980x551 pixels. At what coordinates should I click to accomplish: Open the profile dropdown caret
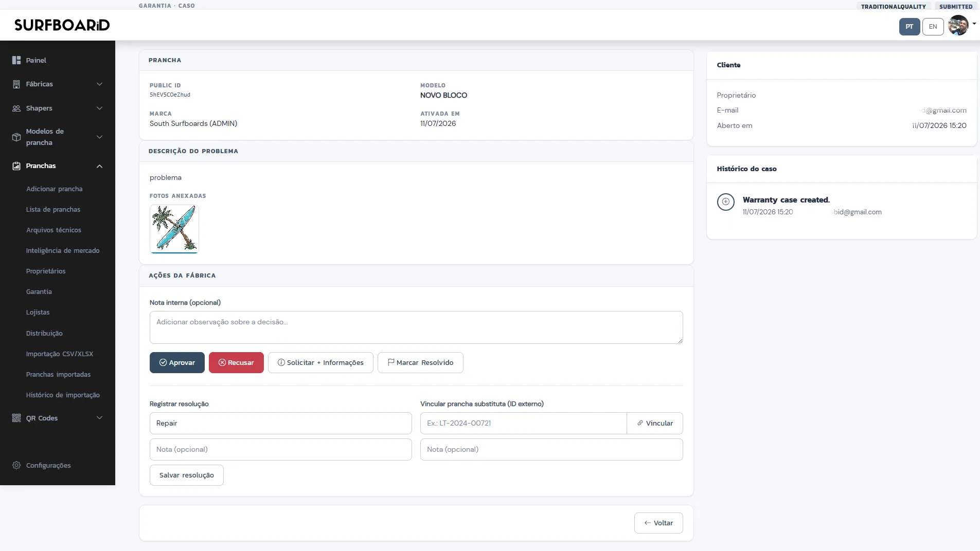click(x=974, y=24)
